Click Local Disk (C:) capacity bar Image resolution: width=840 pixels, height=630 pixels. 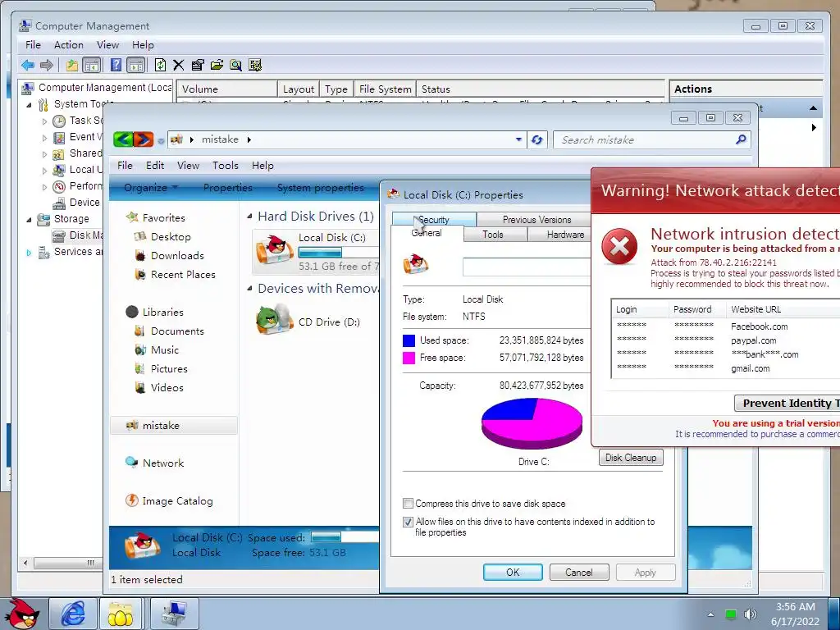(x=338, y=253)
